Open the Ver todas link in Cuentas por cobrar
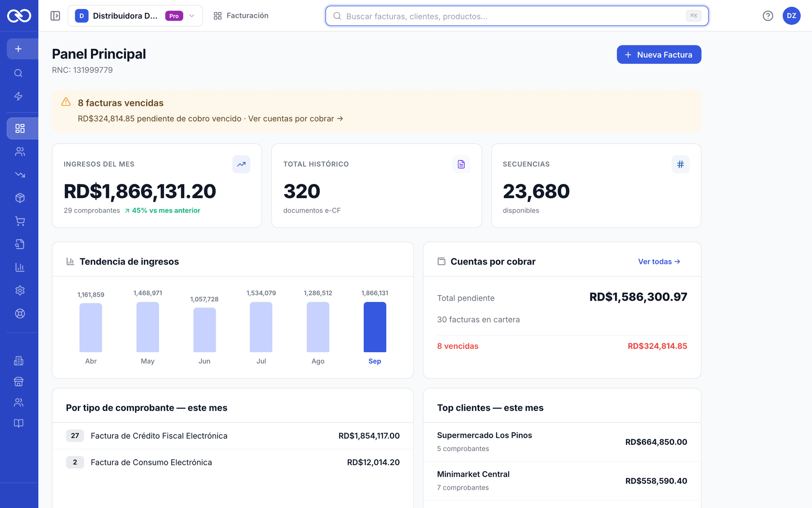 click(x=659, y=262)
